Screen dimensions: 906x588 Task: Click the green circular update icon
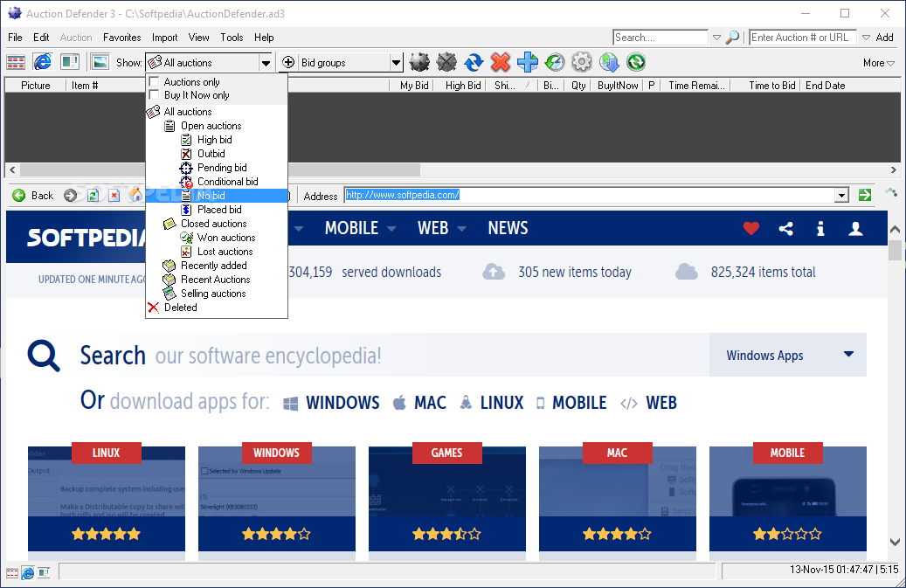pyautogui.click(x=636, y=62)
